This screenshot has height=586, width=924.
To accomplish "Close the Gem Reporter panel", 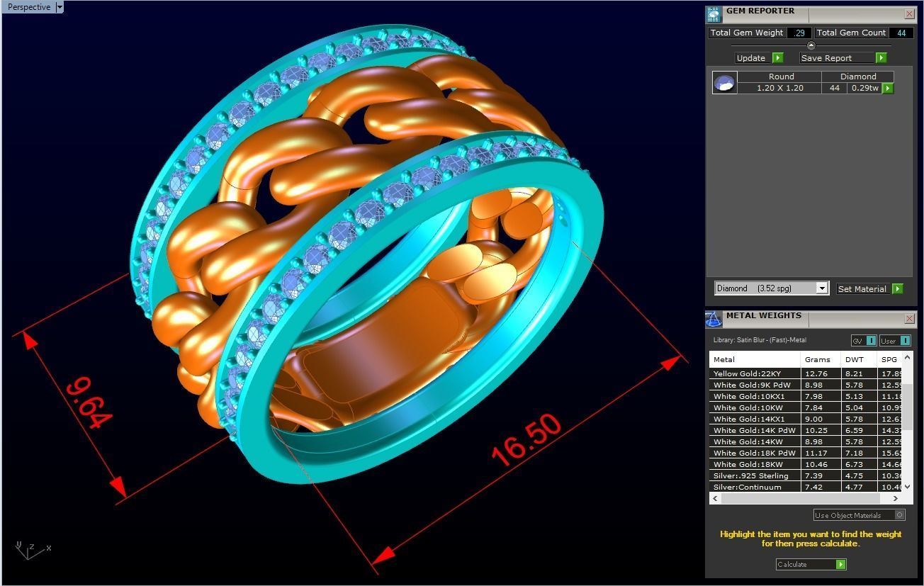I will pyautogui.click(x=909, y=13).
